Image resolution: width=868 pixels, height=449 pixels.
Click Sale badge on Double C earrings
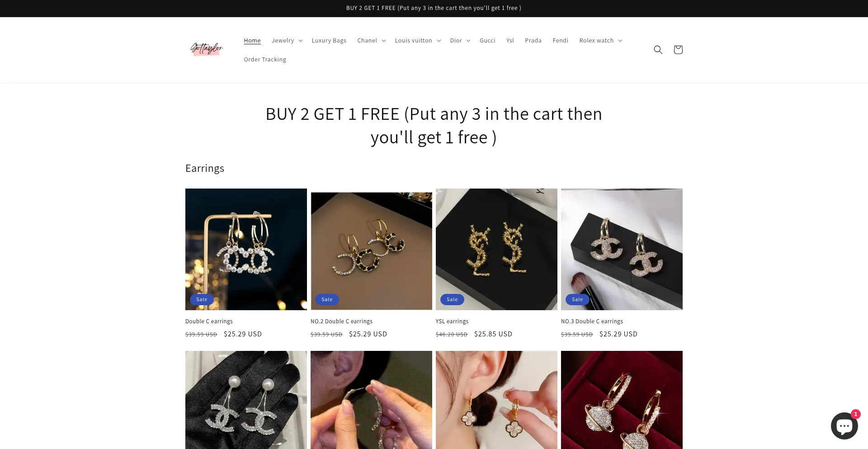(x=202, y=299)
